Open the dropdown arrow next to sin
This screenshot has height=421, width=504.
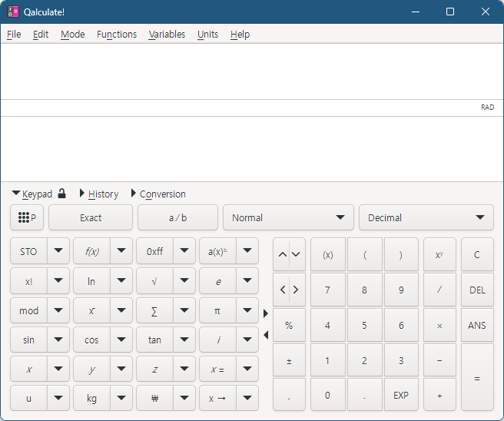[58, 340]
